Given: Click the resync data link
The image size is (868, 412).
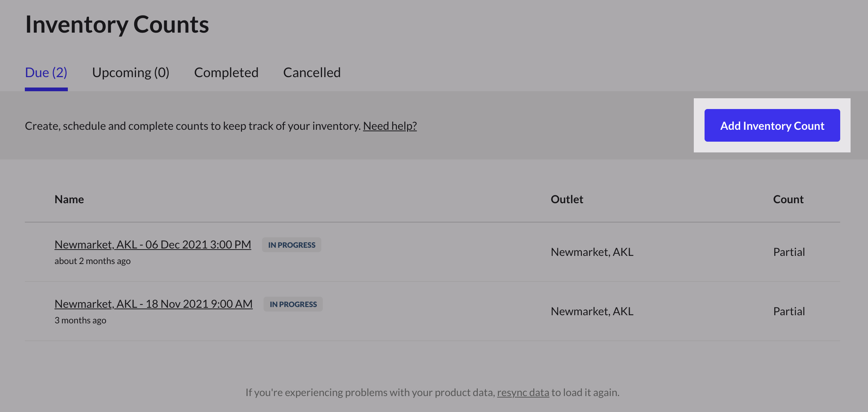Looking at the screenshot, I should 523,392.
